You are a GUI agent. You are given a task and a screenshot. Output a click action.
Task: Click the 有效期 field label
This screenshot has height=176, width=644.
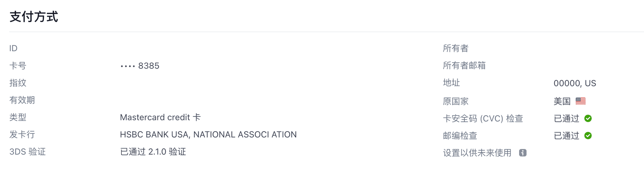pyautogui.click(x=22, y=100)
